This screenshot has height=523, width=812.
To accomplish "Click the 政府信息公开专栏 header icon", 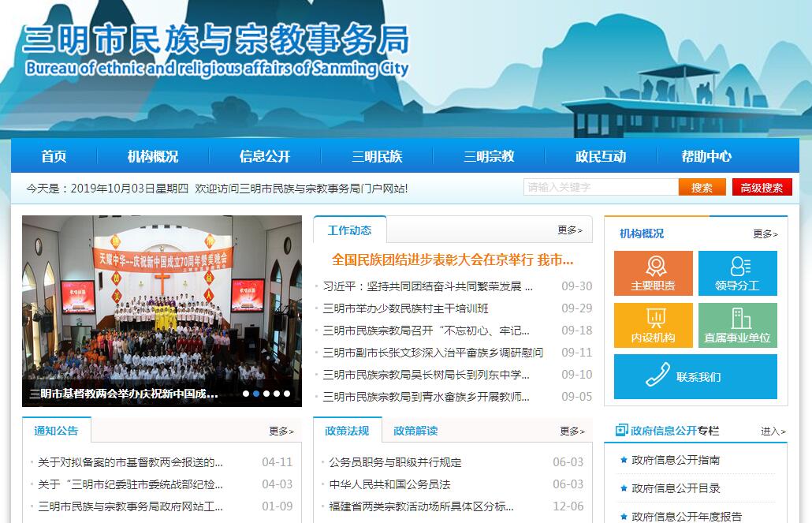I will point(622,431).
